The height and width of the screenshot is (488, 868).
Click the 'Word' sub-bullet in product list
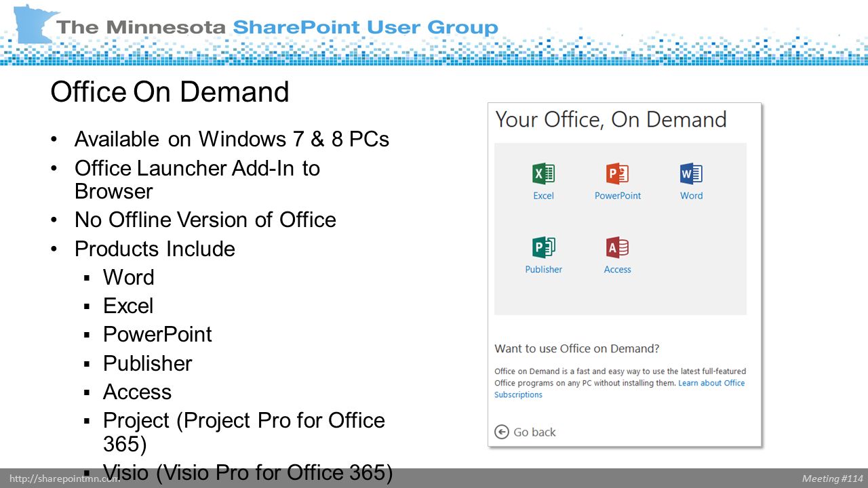tap(129, 277)
